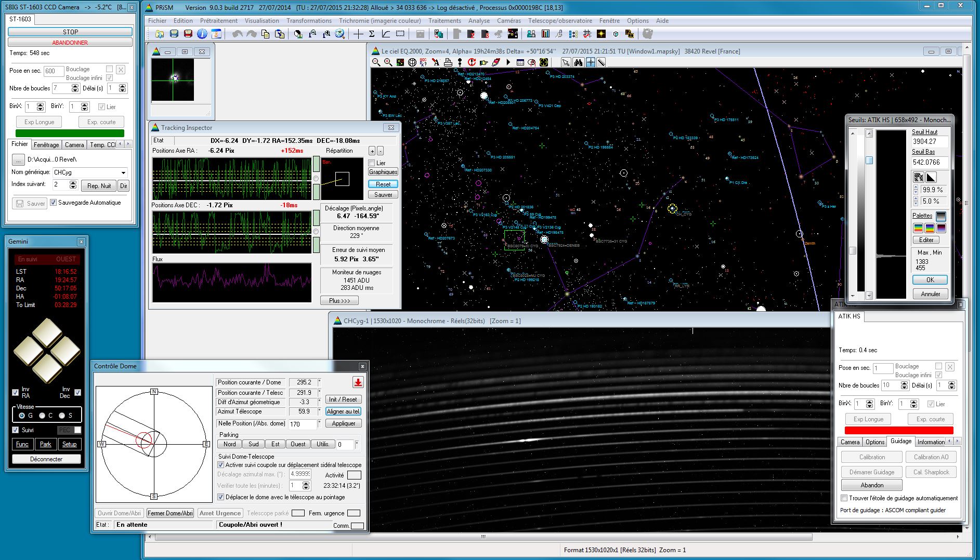Click the printer icon in sky map toolbar
The height and width of the screenshot is (560, 980).
pos(448,62)
